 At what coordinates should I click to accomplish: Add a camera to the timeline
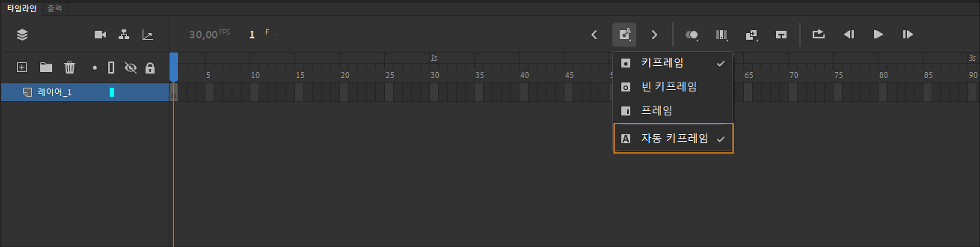point(100,35)
